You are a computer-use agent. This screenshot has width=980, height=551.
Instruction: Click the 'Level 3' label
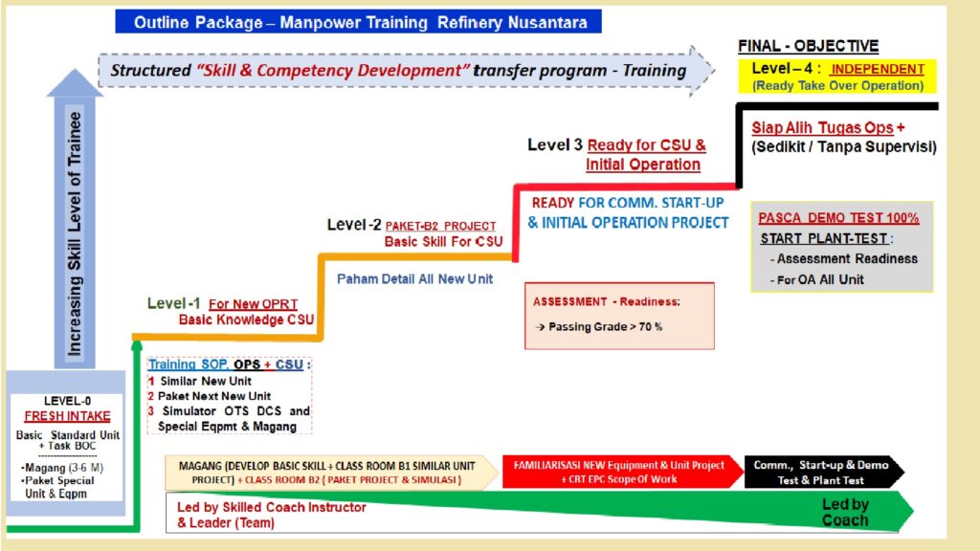tap(554, 145)
